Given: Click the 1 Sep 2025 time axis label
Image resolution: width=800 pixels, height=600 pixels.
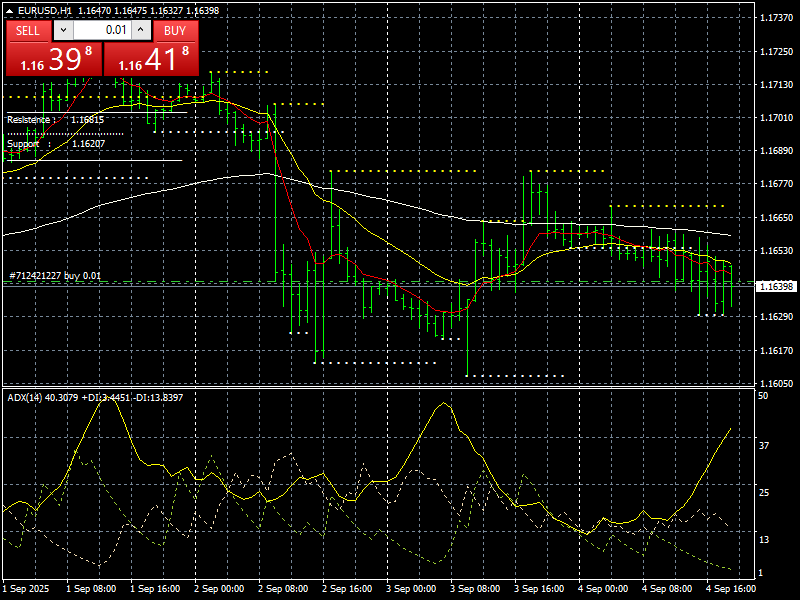Looking at the screenshot, I should point(26,589).
